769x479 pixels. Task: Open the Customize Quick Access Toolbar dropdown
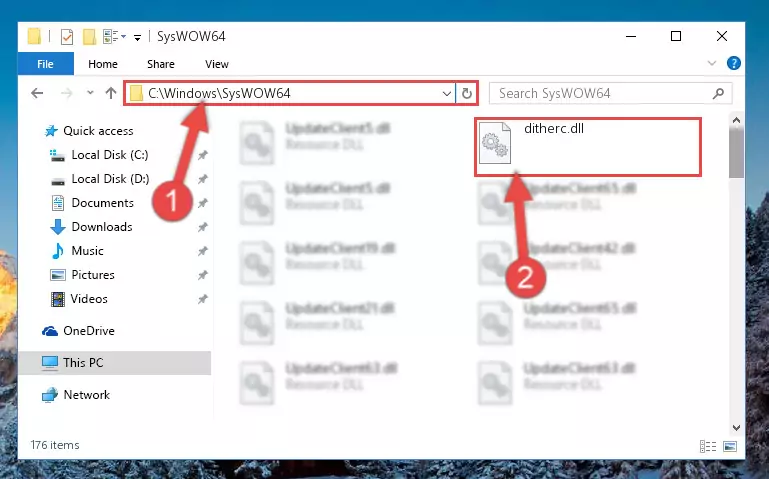pyautogui.click(x=137, y=37)
